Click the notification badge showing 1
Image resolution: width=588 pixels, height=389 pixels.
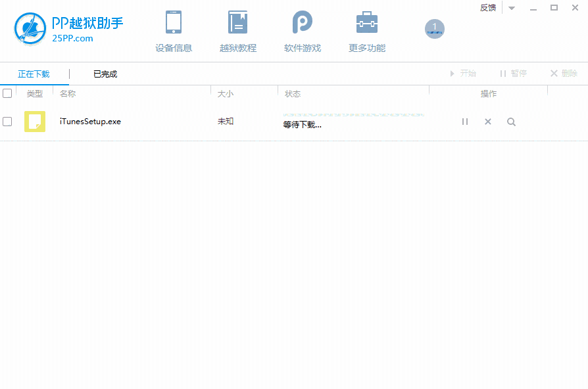[x=435, y=29]
